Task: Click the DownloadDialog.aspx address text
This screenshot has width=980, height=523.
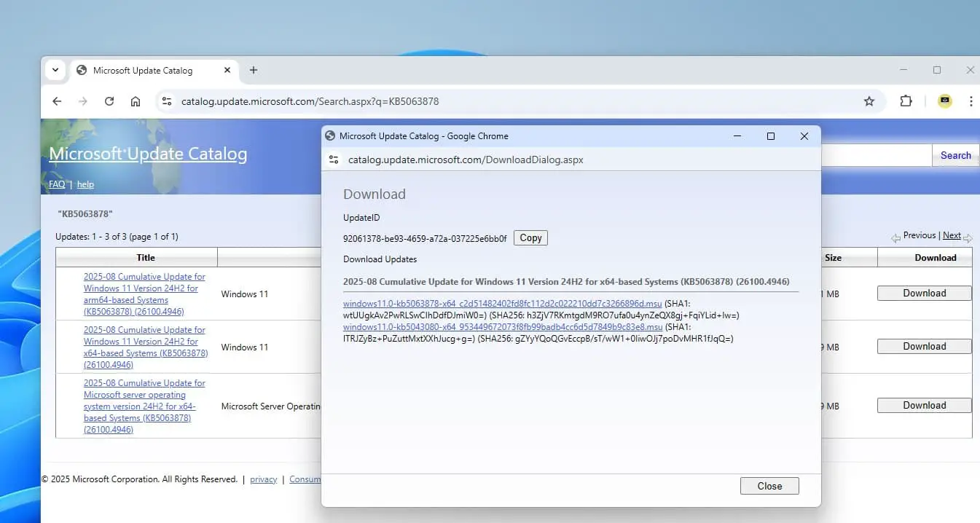Action: point(466,160)
